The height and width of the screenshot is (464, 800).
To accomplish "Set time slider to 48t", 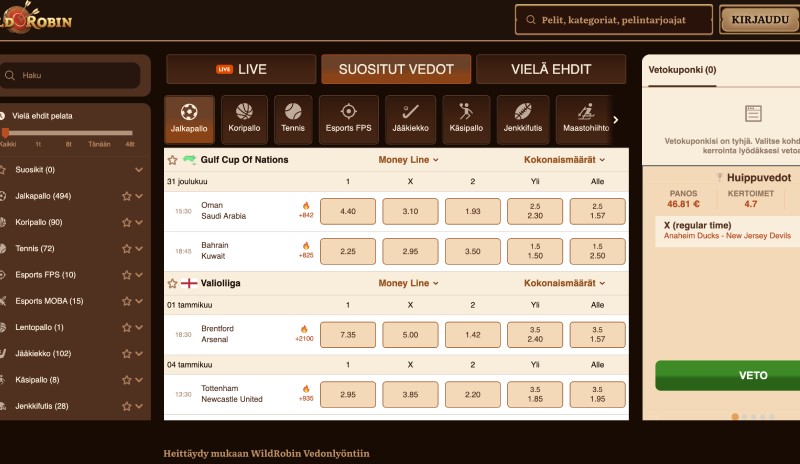I will point(130,144).
